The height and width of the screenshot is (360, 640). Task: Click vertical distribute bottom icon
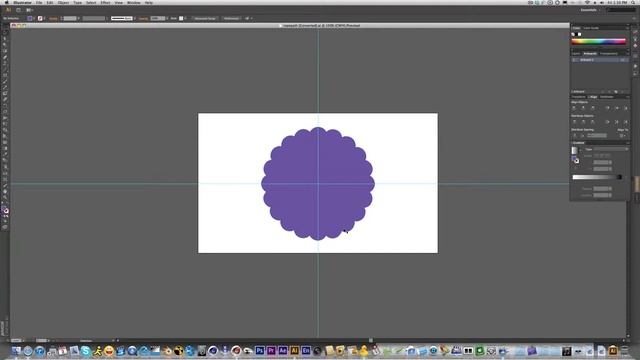click(593, 122)
